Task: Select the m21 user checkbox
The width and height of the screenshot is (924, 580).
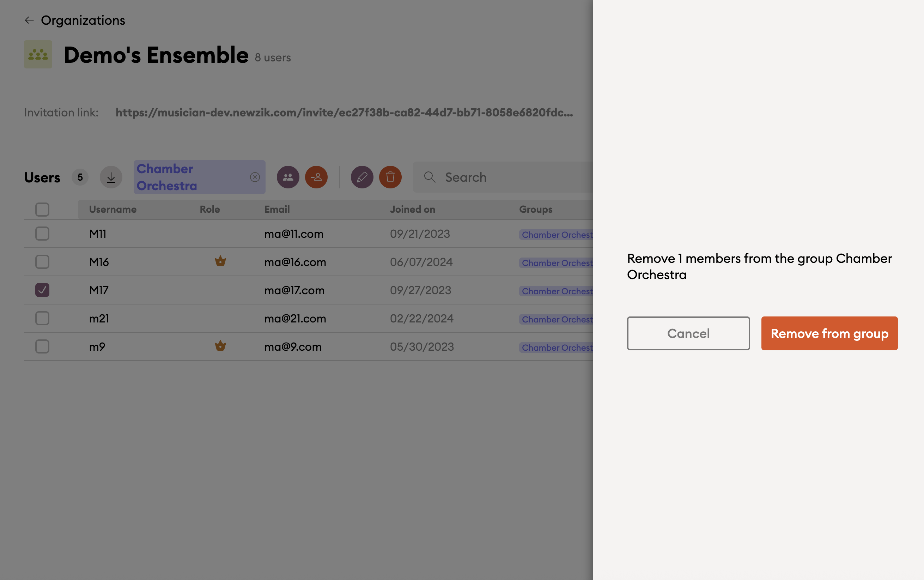Action: [42, 318]
